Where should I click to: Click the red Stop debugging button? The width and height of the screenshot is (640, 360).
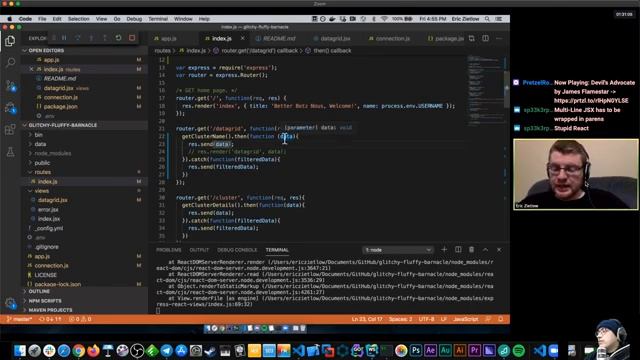(132, 38)
